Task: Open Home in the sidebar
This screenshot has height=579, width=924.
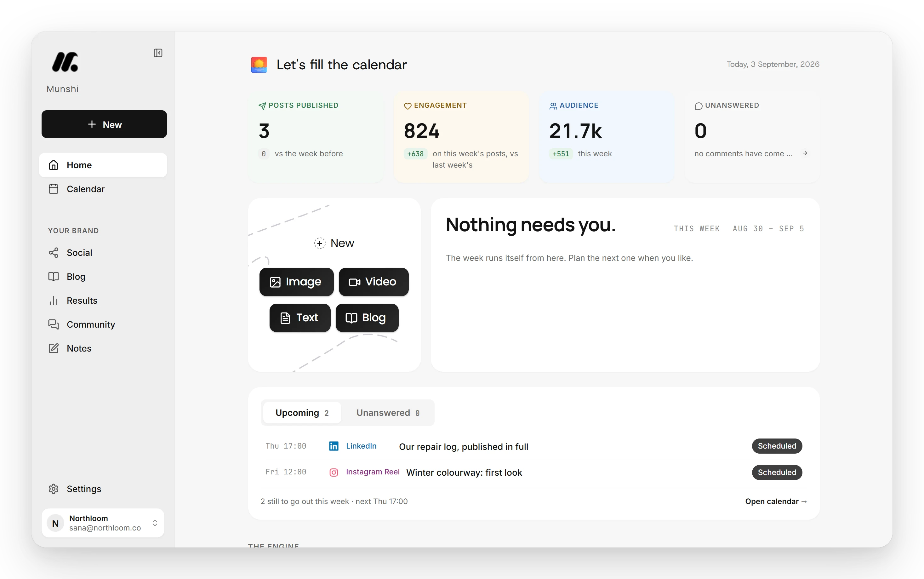Action: coord(103,165)
